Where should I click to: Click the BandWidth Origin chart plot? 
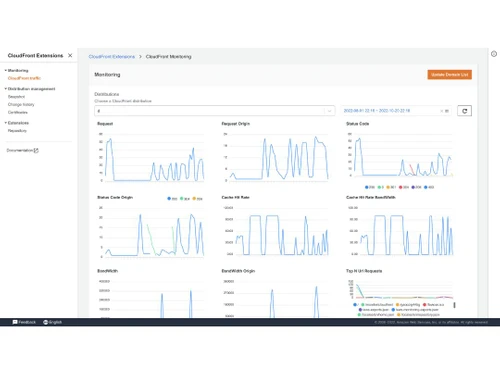coord(282,299)
